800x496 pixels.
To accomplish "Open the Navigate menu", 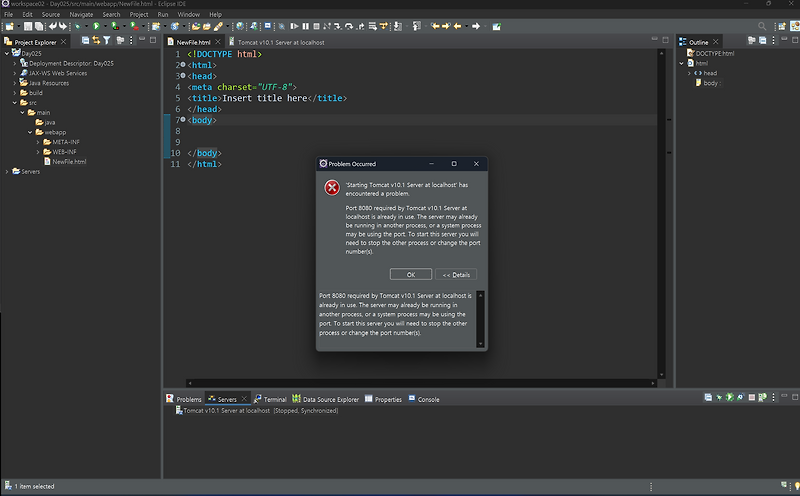I will point(81,14).
